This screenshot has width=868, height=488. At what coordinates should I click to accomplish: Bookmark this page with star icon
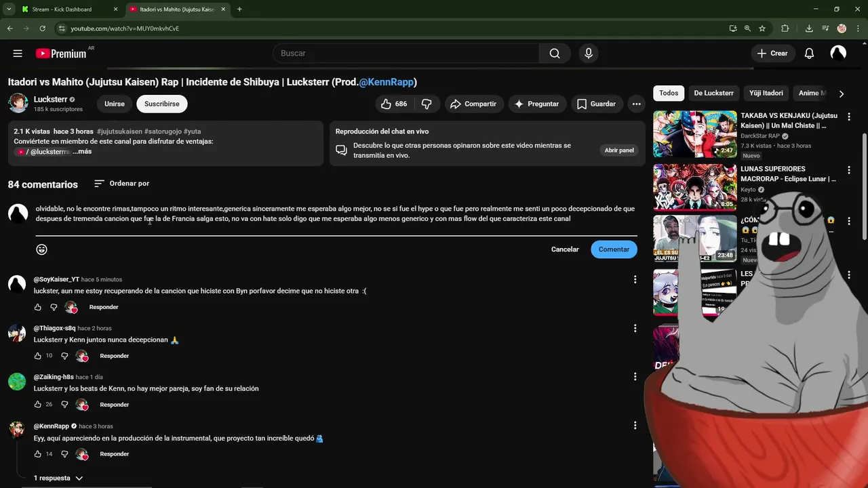[762, 28]
